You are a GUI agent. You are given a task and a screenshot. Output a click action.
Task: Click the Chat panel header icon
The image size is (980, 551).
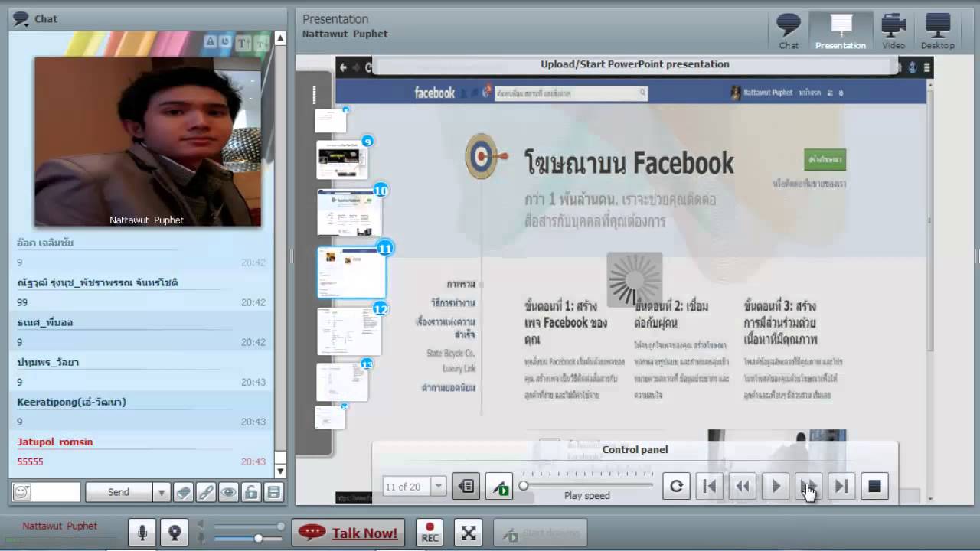point(21,18)
